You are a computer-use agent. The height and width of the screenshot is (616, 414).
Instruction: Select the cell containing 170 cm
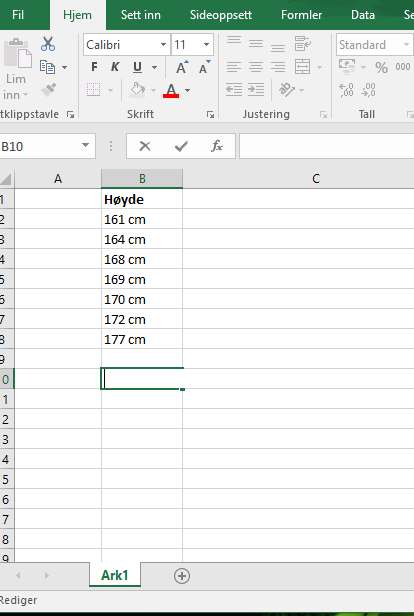(x=142, y=299)
